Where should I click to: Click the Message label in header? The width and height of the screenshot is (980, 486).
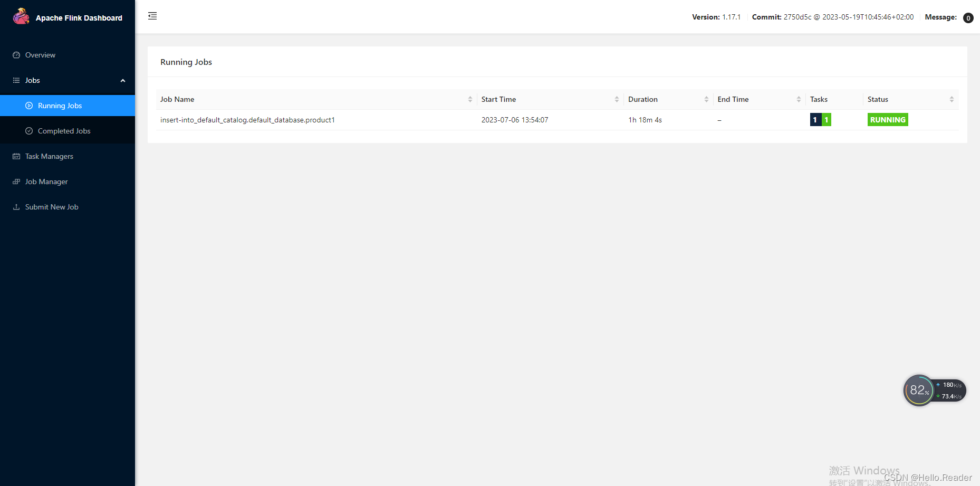[x=941, y=17]
